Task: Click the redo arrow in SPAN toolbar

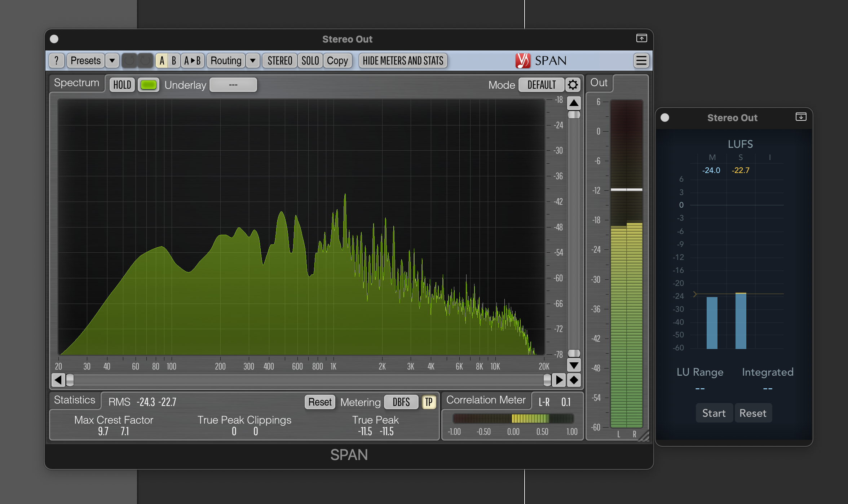Action: pyautogui.click(x=146, y=61)
